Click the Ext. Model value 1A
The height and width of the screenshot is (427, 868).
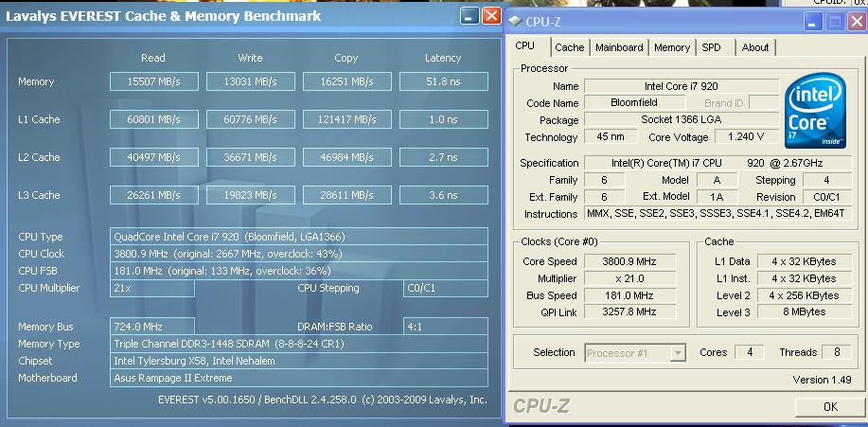pyautogui.click(x=717, y=197)
